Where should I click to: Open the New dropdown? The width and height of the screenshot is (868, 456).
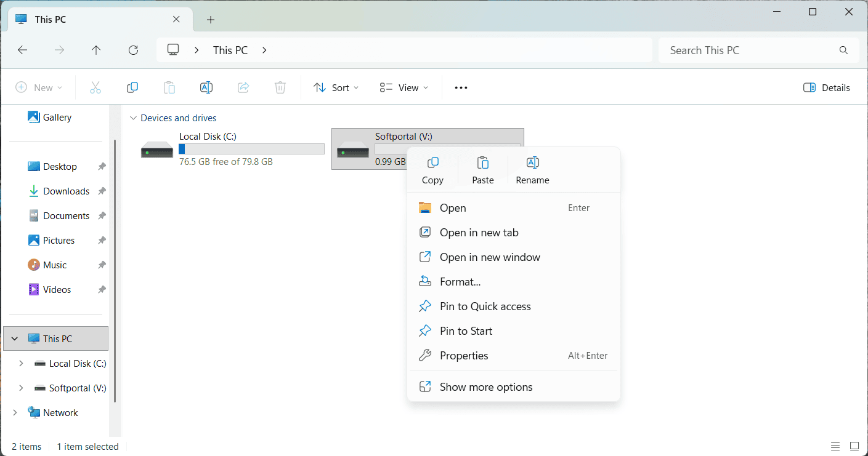click(39, 87)
